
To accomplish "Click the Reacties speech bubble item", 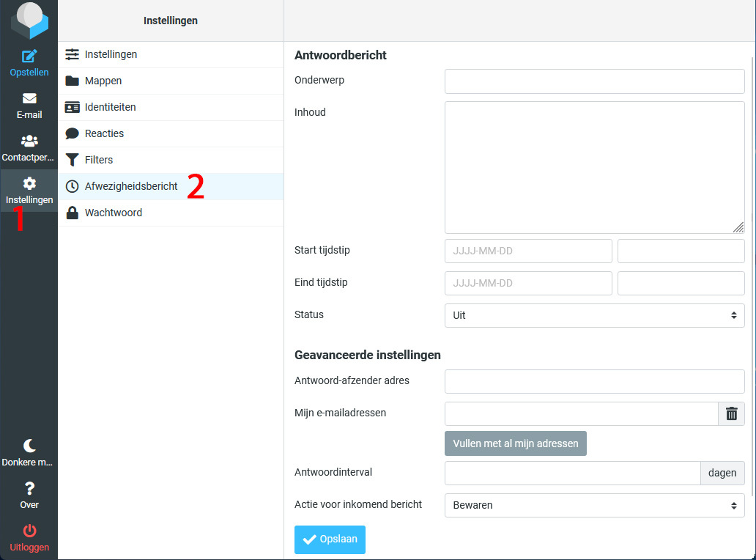I will (104, 133).
